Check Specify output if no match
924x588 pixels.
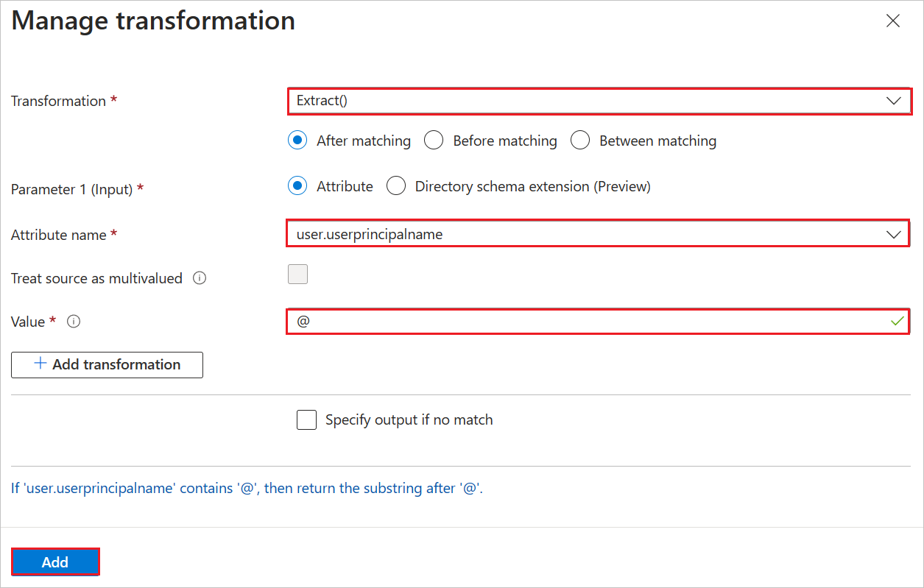click(306, 419)
